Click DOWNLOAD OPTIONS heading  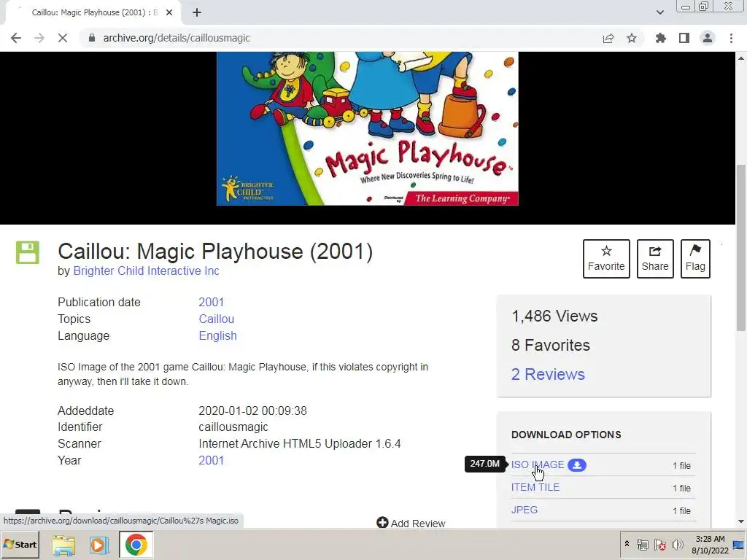[566, 435]
